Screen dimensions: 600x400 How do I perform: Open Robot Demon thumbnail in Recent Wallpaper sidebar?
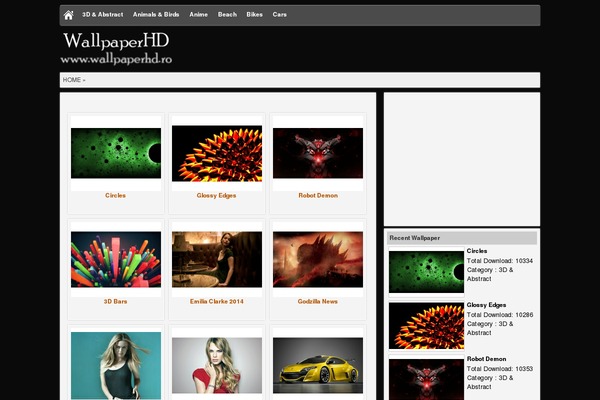click(426, 379)
